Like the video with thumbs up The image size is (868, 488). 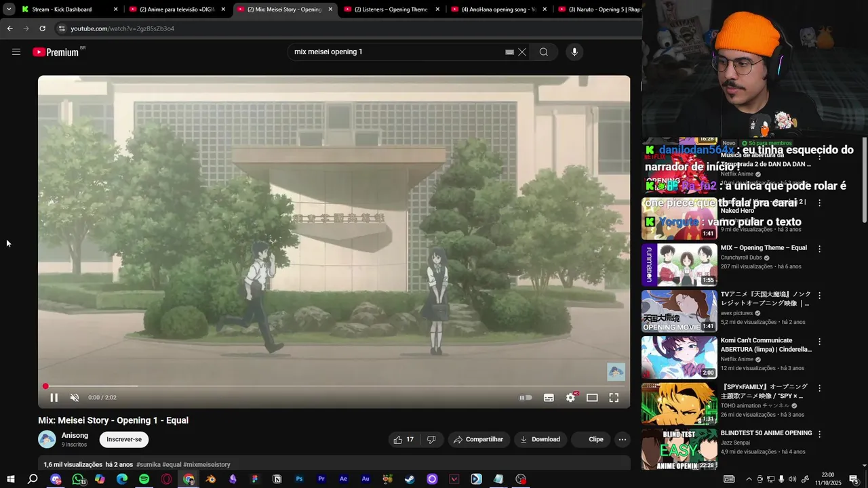403,439
